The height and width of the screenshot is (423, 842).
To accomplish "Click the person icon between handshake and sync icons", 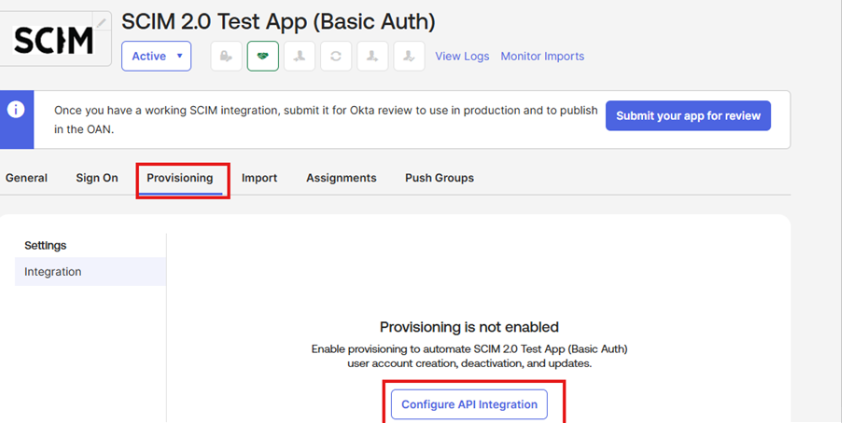I will coord(299,56).
